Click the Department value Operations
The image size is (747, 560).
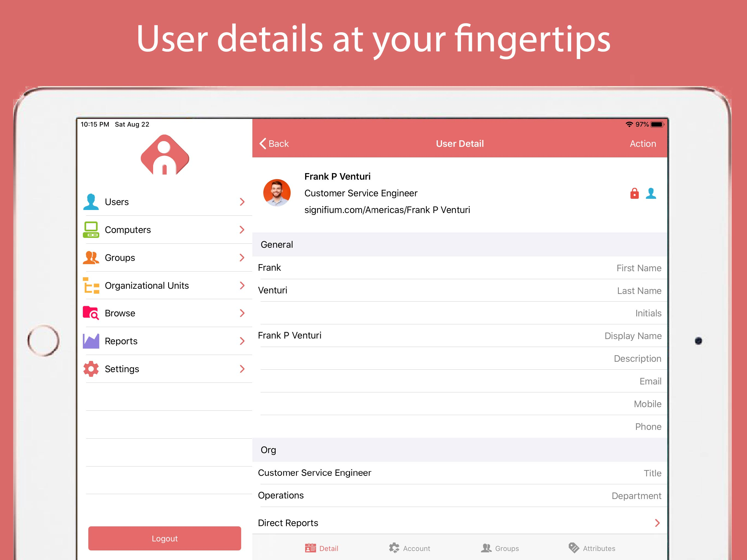[x=281, y=495]
